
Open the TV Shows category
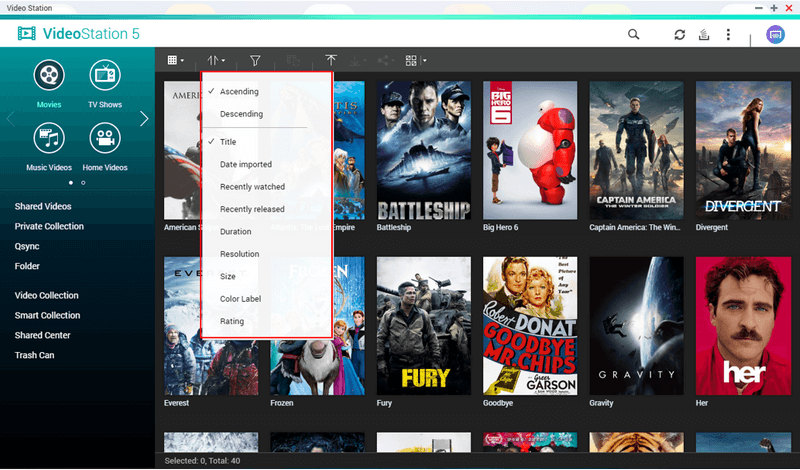[105, 84]
